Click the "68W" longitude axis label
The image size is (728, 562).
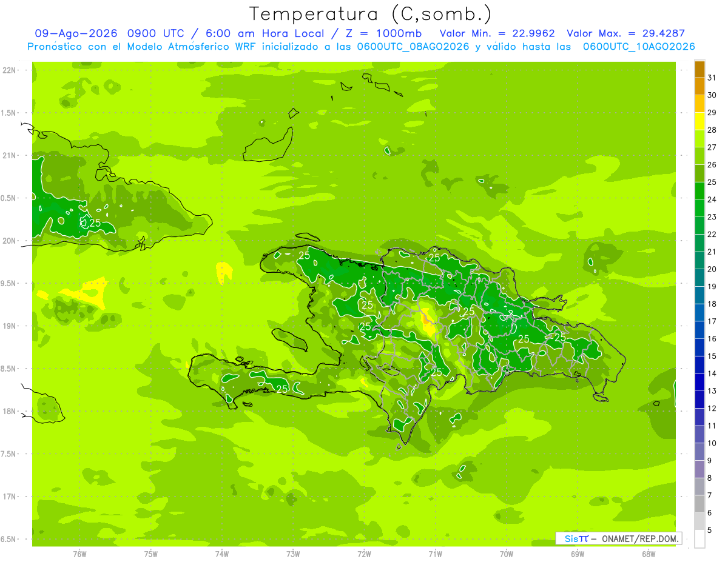(649, 554)
